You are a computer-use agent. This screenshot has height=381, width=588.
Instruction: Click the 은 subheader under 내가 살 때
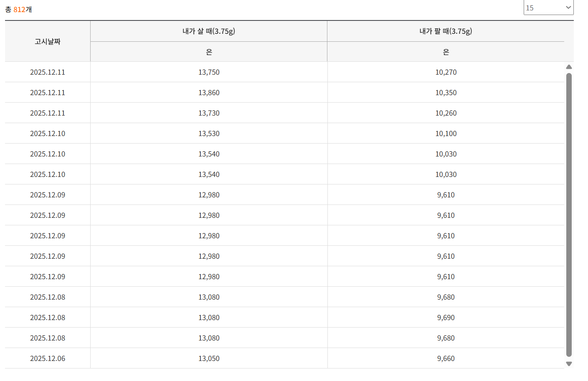209,52
